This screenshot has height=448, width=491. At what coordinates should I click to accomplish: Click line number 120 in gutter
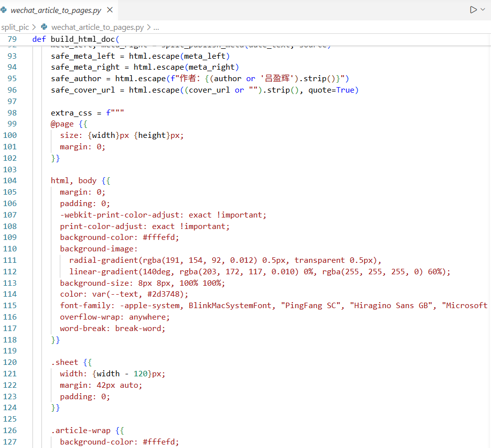[x=10, y=362]
